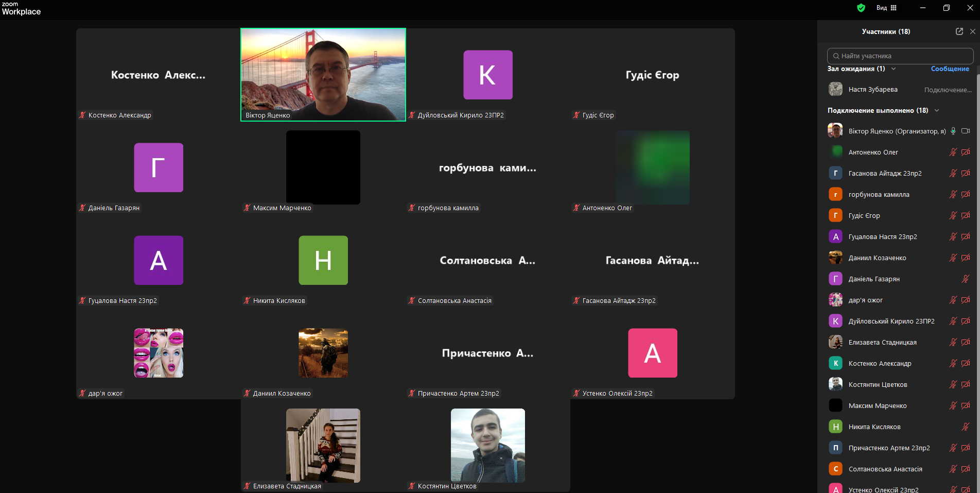Viewport: 980px width, 493px height.
Task: Toggle the host's camera icon for Віктор Яценко
Action: [x=966, y=131]
